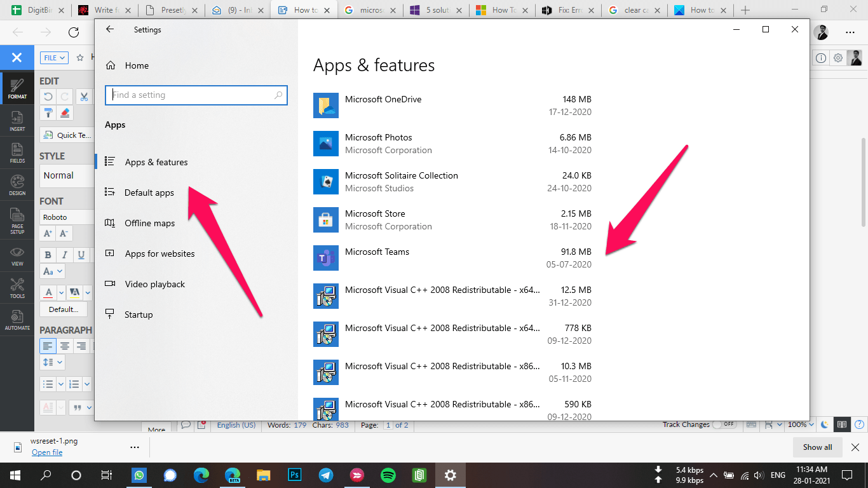Click the Find a setting search box
The height and width of the screenshot is (488, 868).
[196, 95]
